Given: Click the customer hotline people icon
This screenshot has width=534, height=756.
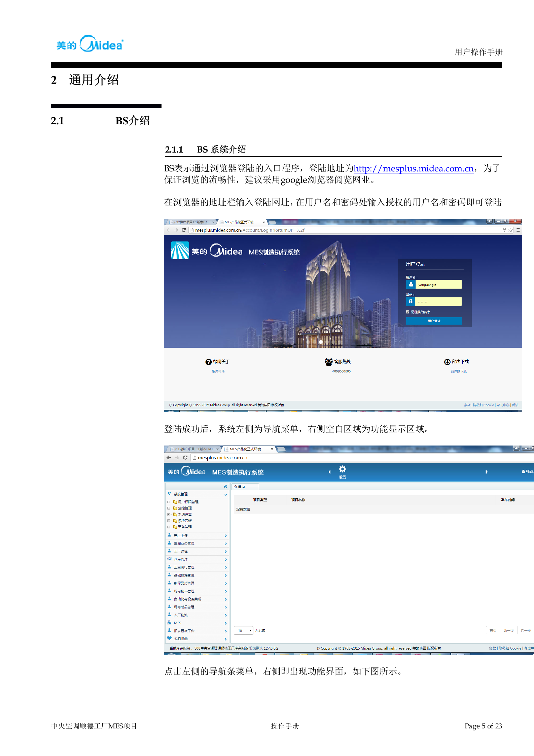Looking at the screenshot, I should (329, 362).
